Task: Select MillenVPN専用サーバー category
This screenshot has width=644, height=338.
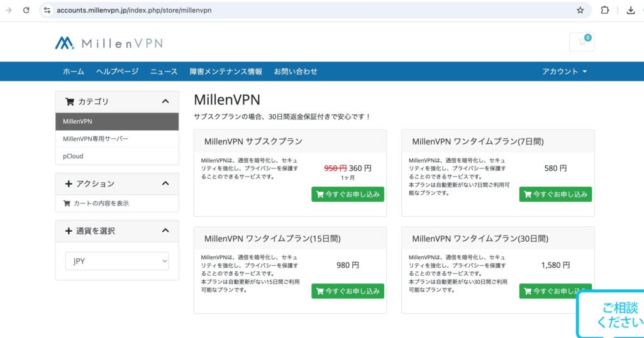Action: point(117,139)
